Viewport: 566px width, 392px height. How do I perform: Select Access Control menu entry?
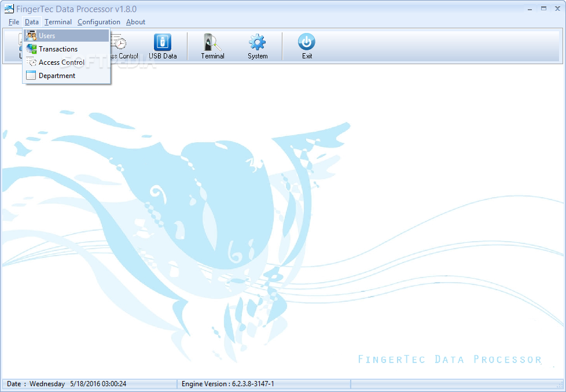tap(67, 62)
